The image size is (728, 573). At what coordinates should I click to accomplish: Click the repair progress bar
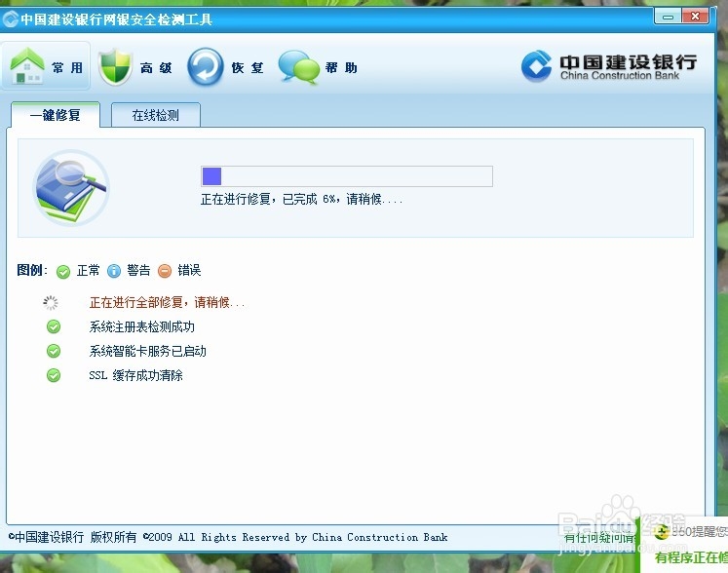point(347,176)
